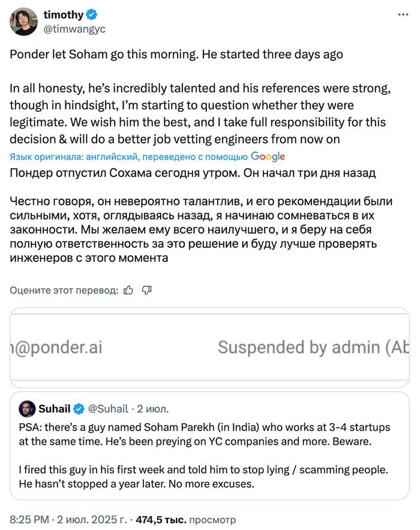Click timothy's blue verified badge
The height and width of the screenshot is (530, 420).
pos(92,15)
